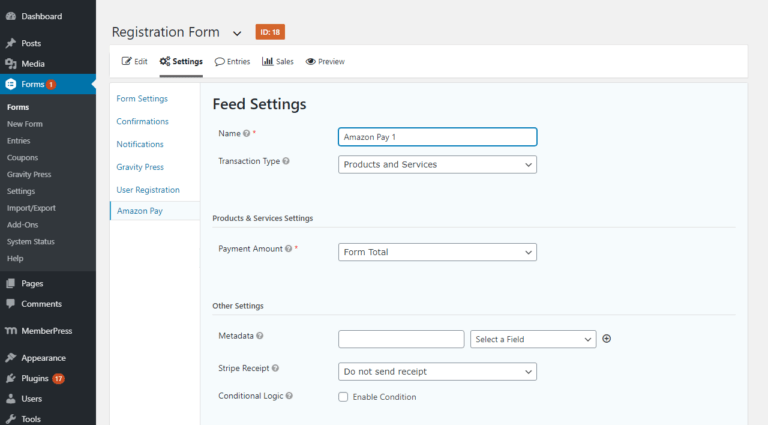Click the help icon beside Name
This screenshot has height=425, width=768.
tap(246, 133)
